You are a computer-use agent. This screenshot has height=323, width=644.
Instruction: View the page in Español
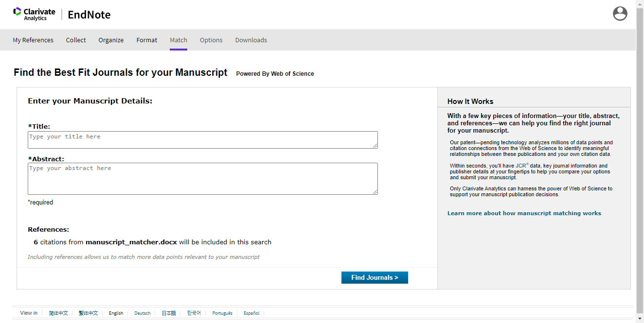point(251,313)
